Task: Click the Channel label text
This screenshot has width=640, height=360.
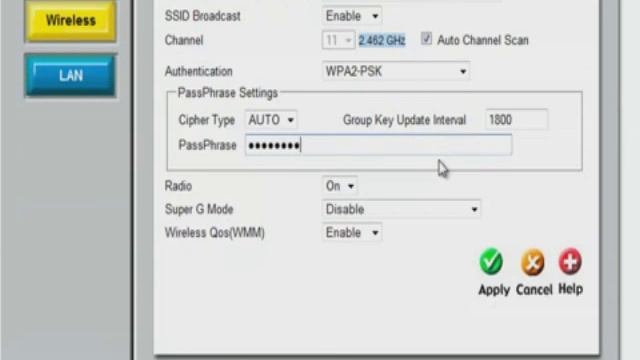Action: coord(184,40)
